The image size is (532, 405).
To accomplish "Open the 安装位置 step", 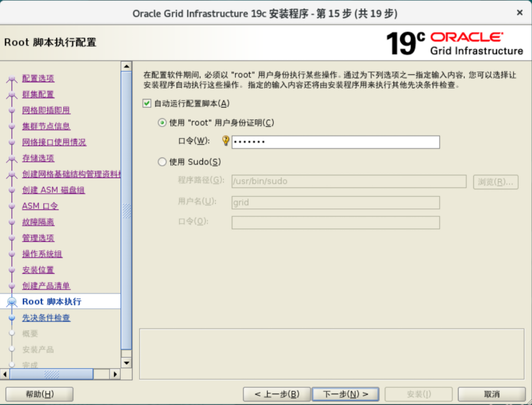I will tap(38, 270).
